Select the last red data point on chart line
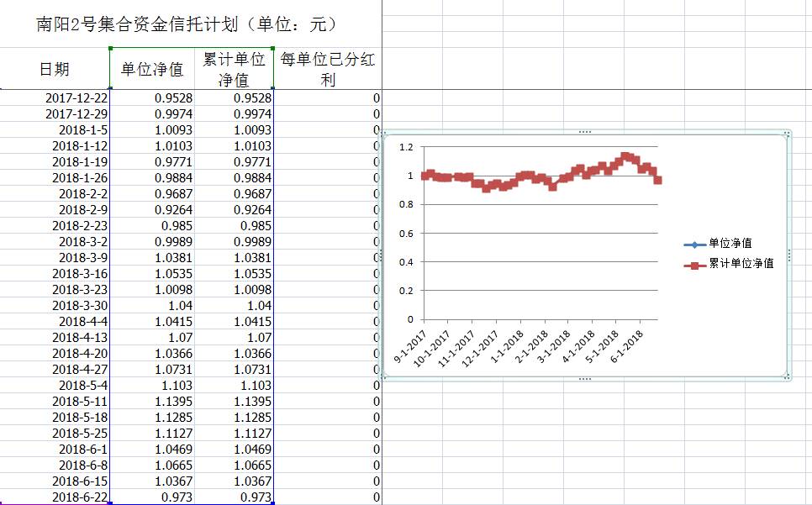 [x=657, y=180]
